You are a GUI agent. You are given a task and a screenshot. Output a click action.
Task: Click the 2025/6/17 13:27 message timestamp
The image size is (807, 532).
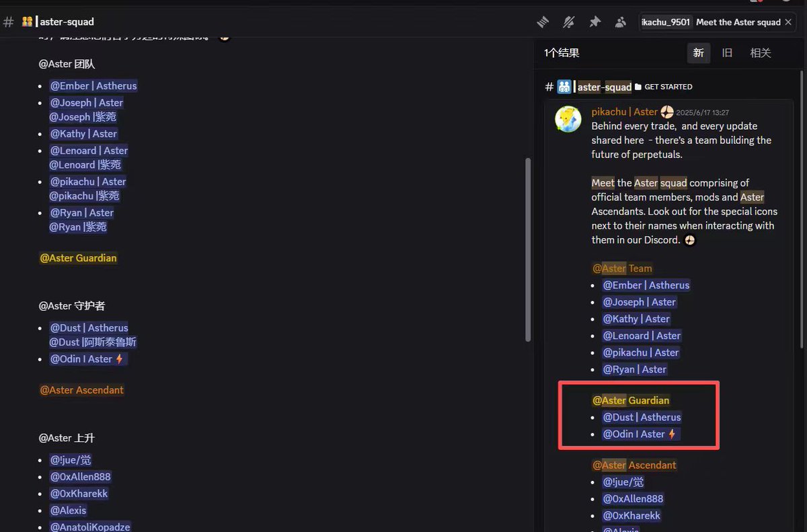[702, 112]
